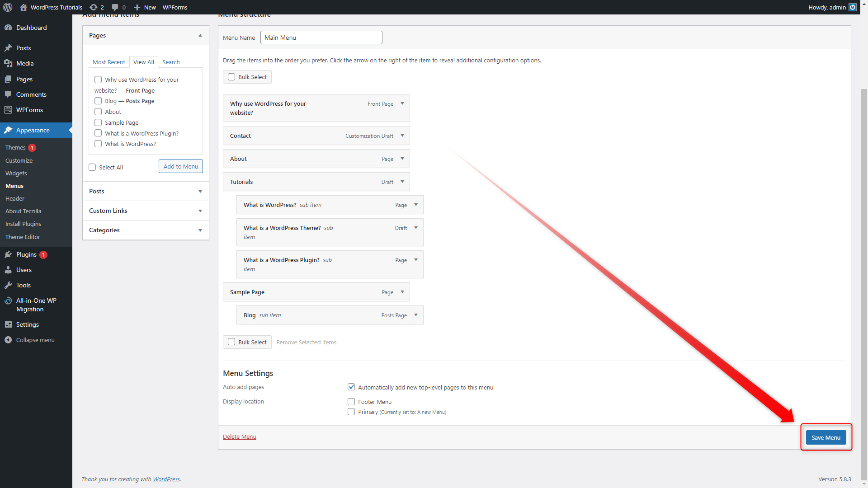Expand the Posts section expander

[x=200, y=191]
